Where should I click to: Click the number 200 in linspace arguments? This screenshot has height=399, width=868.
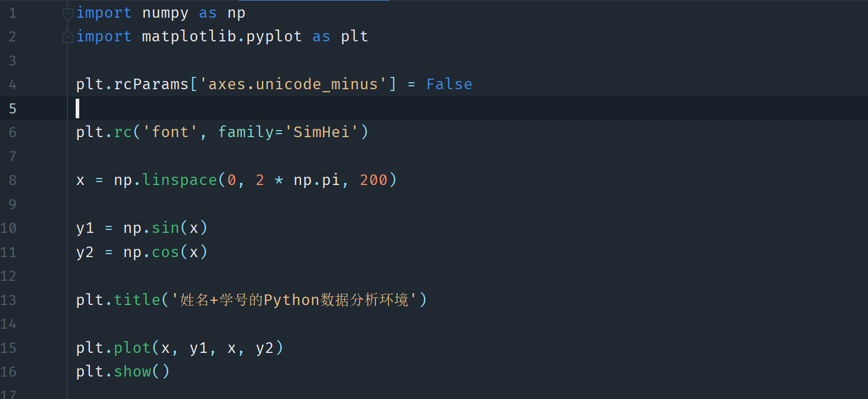373,180
